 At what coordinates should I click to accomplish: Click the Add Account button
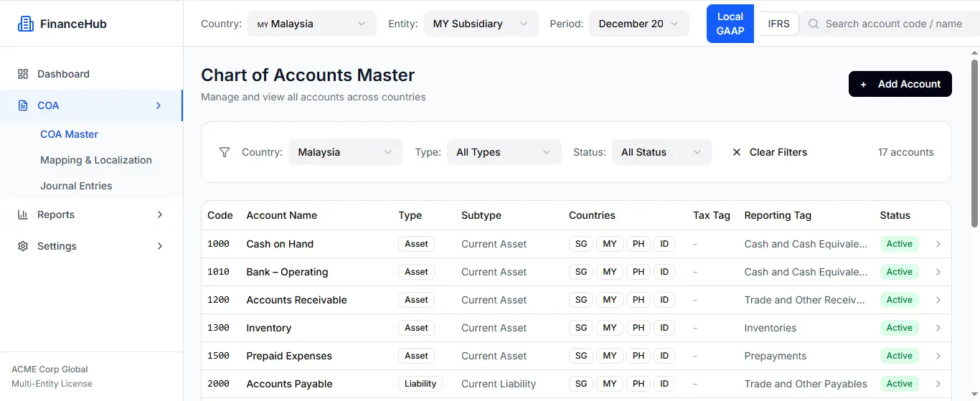900,84
